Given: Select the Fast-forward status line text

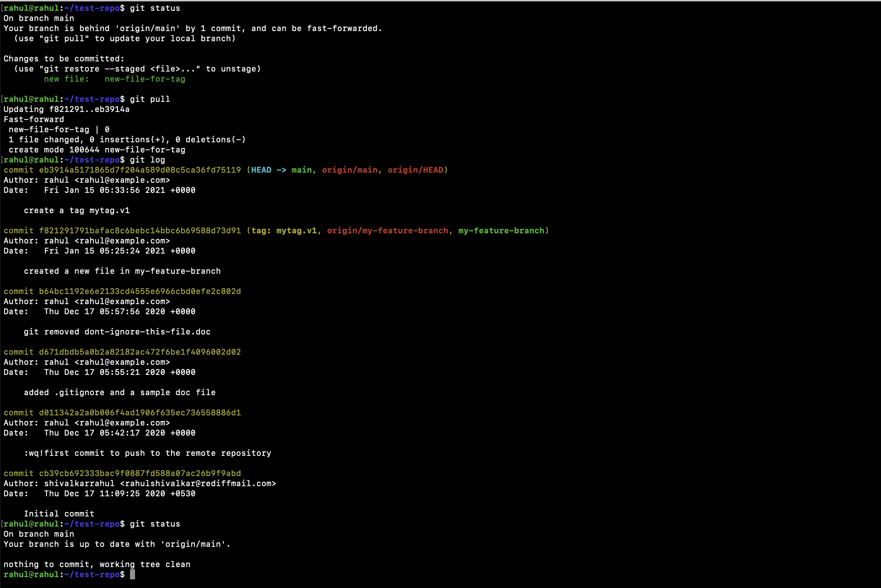Looking at the screenshot, I should [34, 119].
